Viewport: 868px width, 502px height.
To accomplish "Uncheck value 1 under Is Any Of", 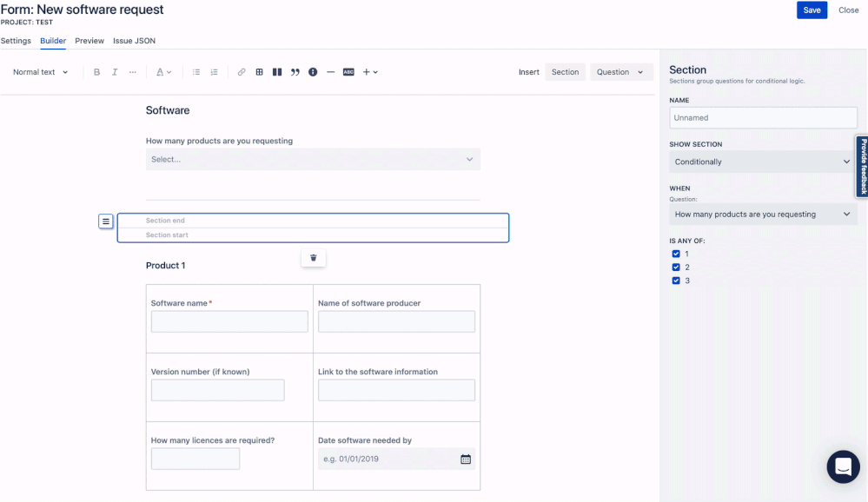I will (677, 254).
